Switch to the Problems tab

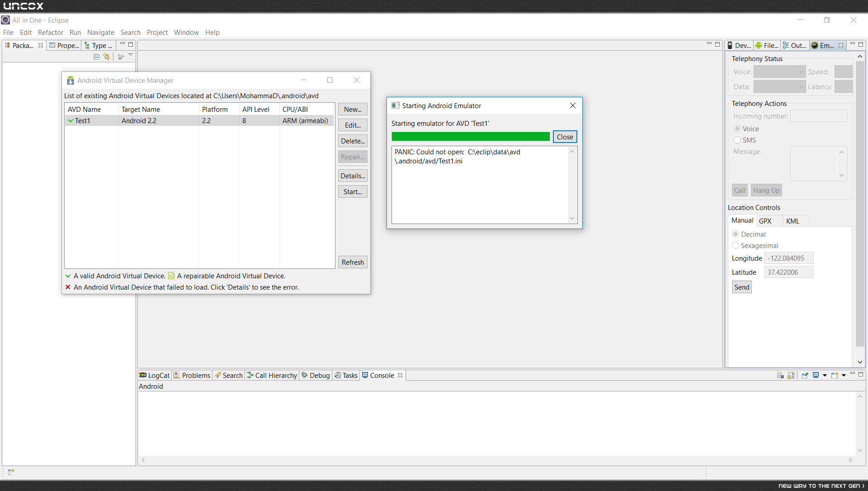click(x=192, y=375)
